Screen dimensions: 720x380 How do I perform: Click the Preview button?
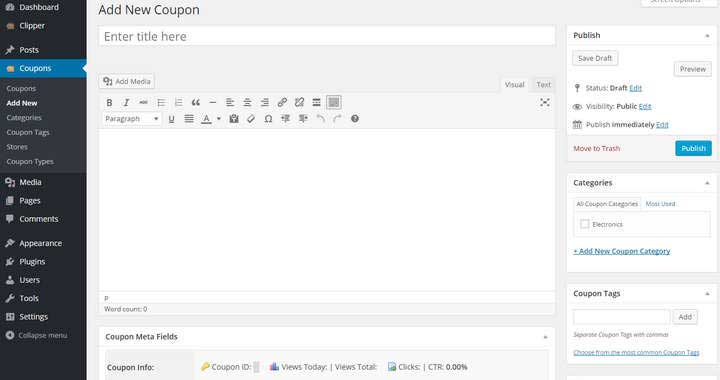click(692, 69)
